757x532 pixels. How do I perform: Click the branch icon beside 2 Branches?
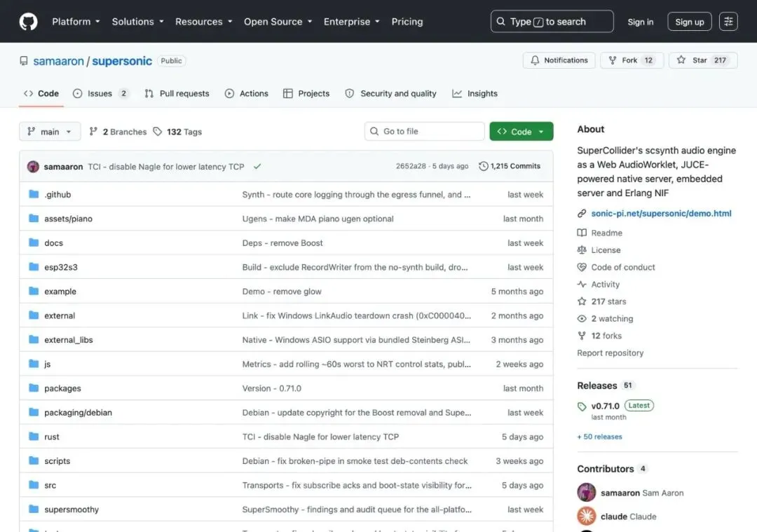(x=94, y=131)
